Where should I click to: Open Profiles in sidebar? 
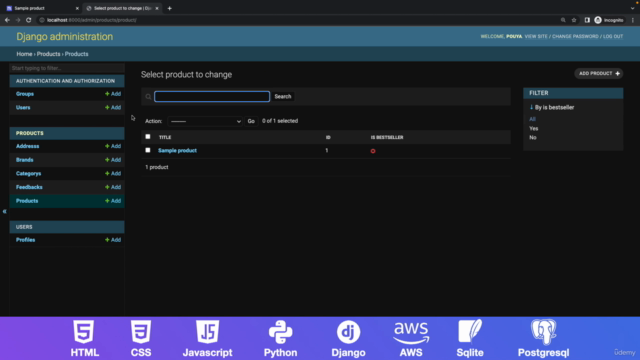coord(25,240)
